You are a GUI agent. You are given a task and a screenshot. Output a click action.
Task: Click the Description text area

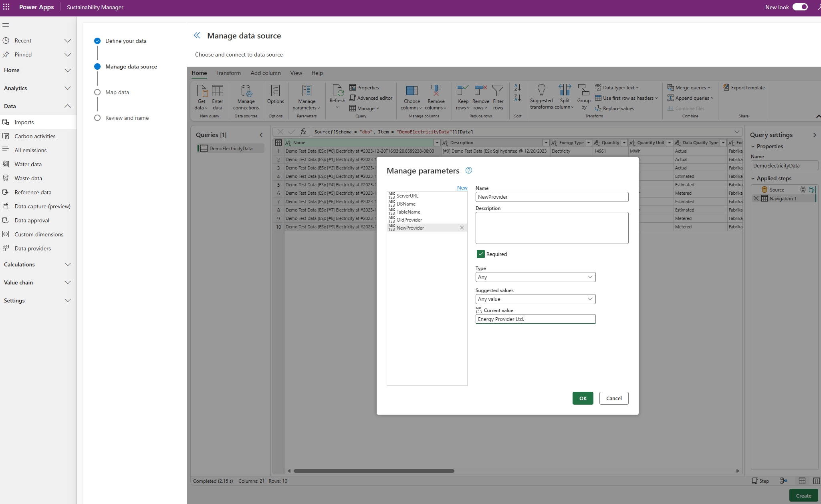pyautogui.click(x=552, y=228)
